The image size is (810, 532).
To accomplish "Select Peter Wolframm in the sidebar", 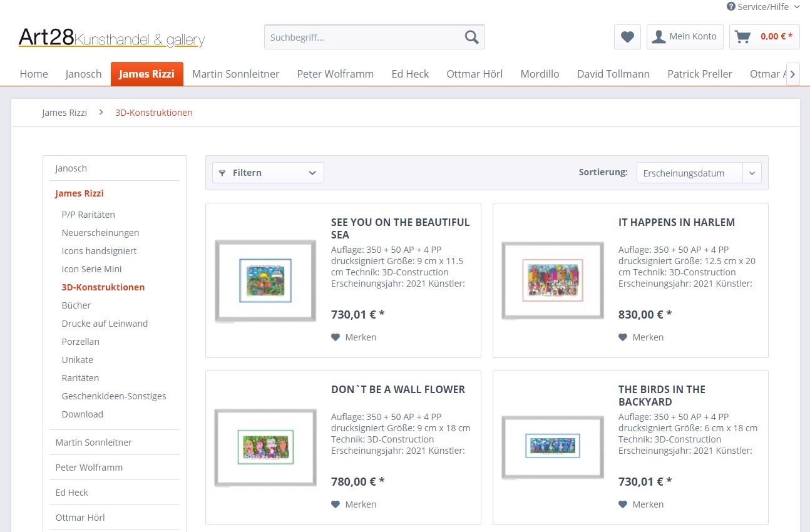I will [115, 468].
